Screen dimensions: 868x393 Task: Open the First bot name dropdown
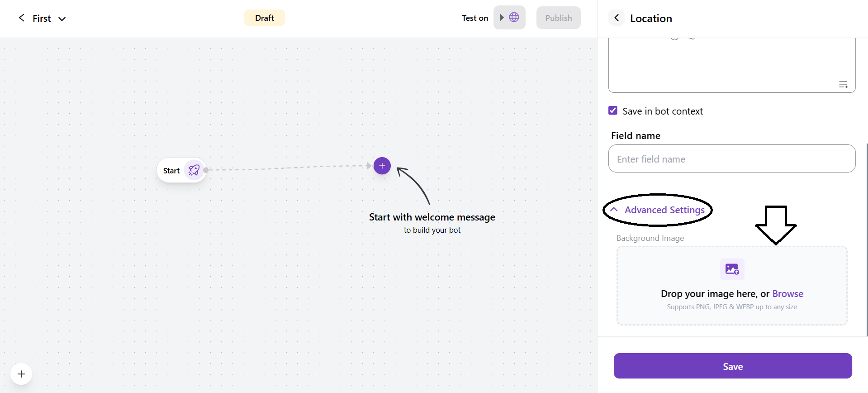pos(62,19)
